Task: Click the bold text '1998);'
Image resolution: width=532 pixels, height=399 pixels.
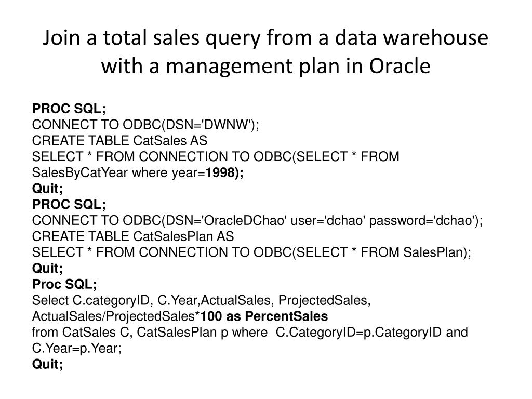Action: 224,172
